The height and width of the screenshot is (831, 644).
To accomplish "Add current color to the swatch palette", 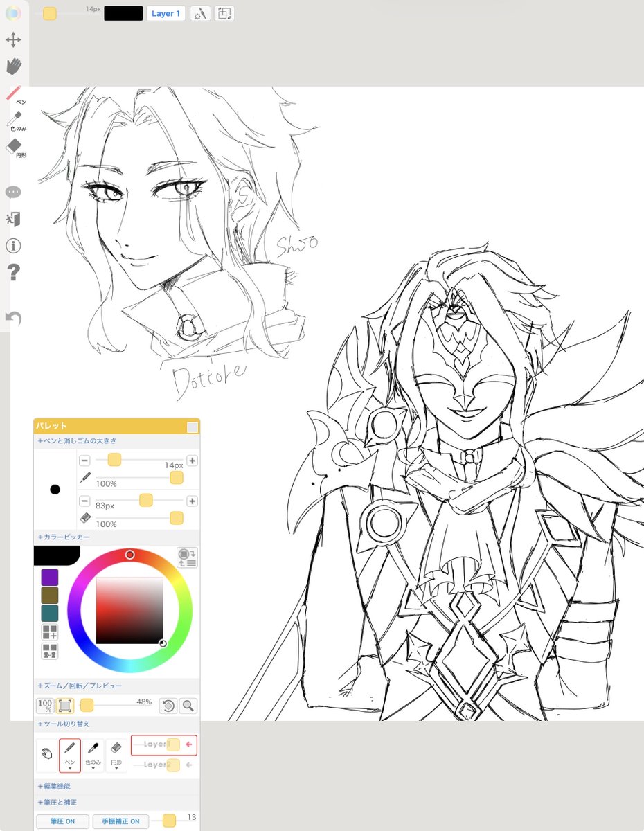I will pos(50,632).
